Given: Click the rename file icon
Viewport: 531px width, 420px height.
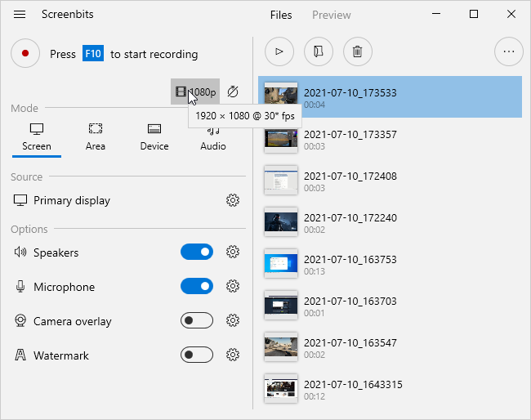Looking at the screenshot, I should point(319,51).
